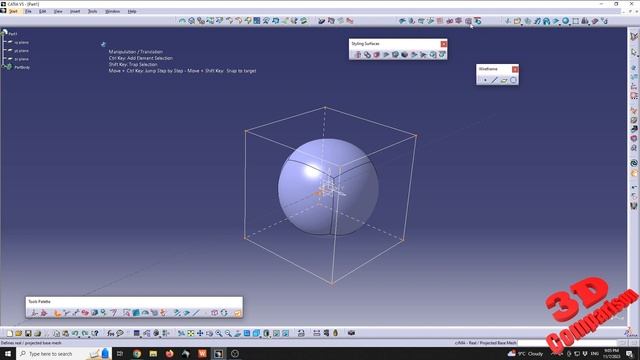Click the Undo icon
The height and width of the screenshot is (360, 640).
[75, 333]
